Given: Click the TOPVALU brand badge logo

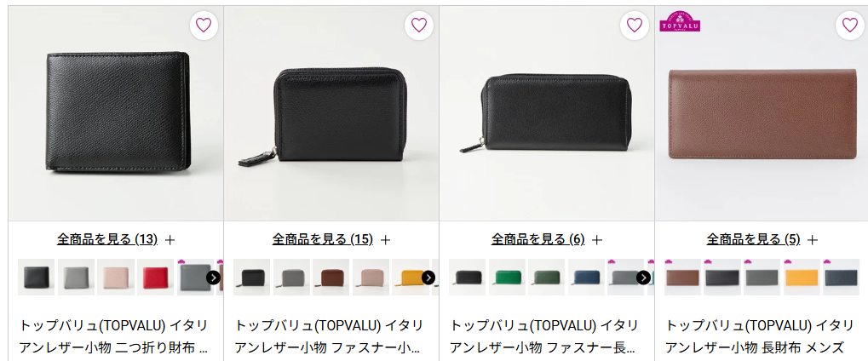Looking at the screenshot, I should (x=680, y=20).
